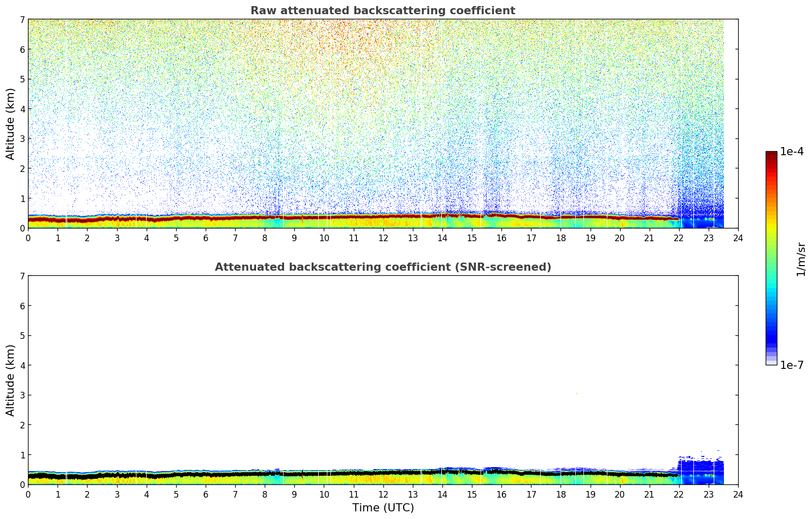Image resolution: width=812 pixels, height=519 pixels.
Task: Click altitude tick "2" on the raw plot
Action: [x=22, y=168]
